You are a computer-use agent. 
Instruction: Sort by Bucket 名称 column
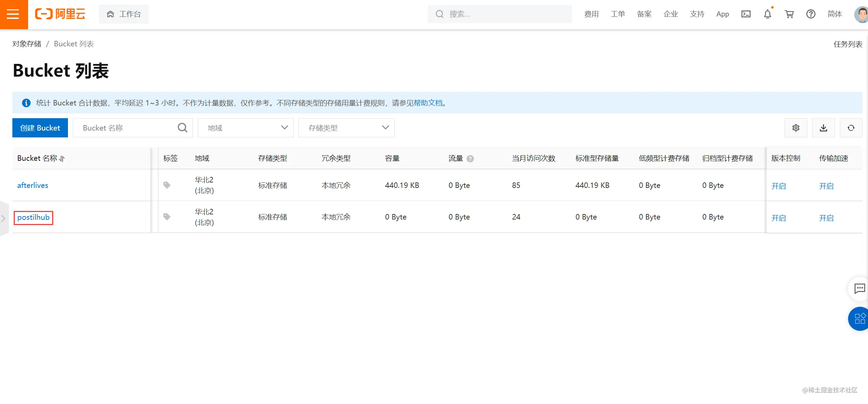(x=62, y=159)
